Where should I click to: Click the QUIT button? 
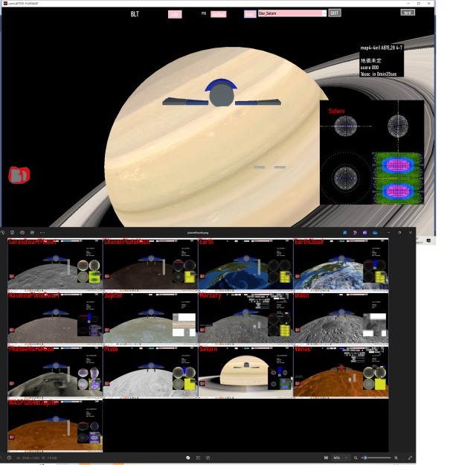(335, 13)
